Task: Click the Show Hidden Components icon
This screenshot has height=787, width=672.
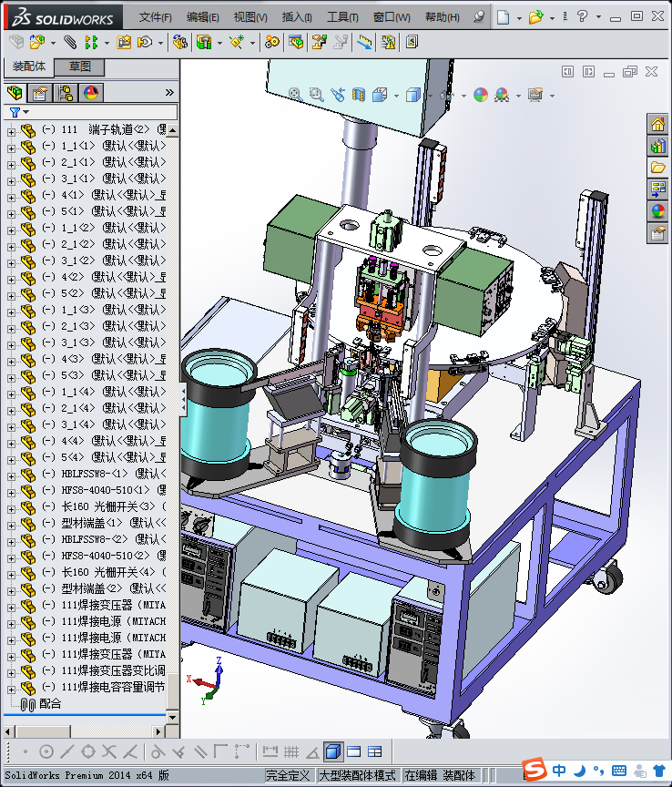Action: [x=179, y=43]
